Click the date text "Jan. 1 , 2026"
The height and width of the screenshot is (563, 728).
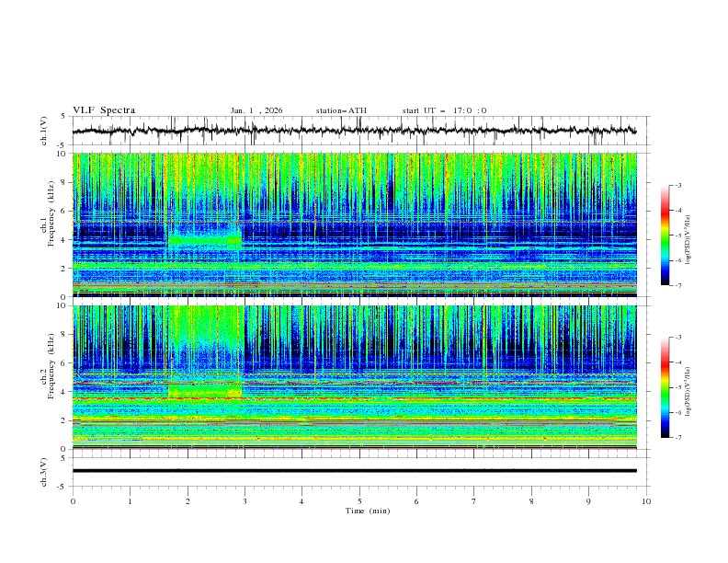pos(256,110)
